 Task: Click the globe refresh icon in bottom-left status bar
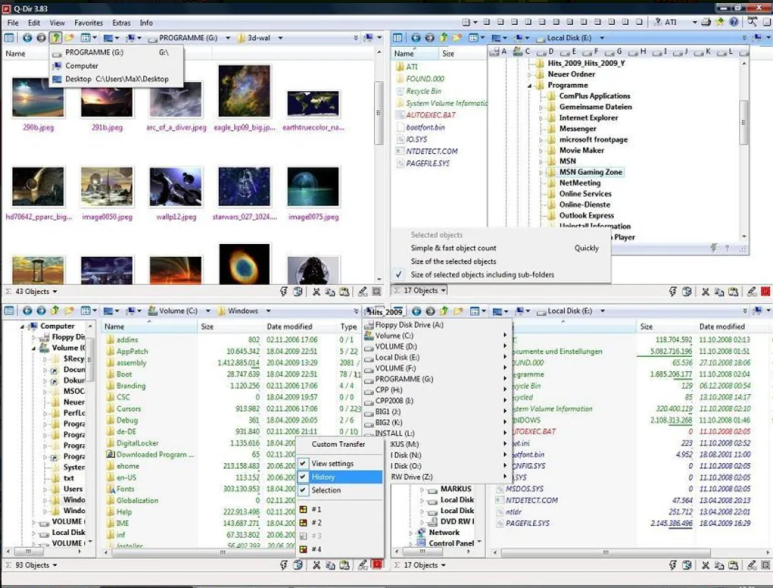click(x=298, y=565)
